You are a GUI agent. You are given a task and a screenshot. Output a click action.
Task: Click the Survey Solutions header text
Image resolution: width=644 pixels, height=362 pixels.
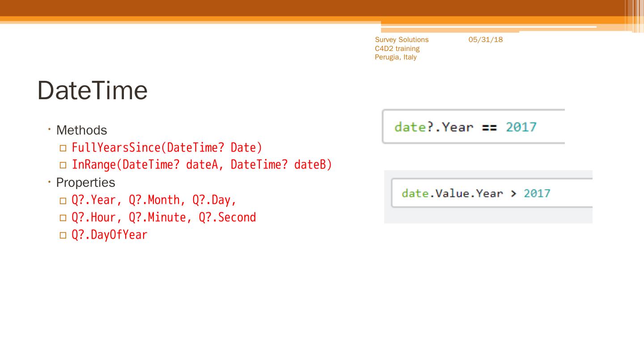click(x=402, y=40)
